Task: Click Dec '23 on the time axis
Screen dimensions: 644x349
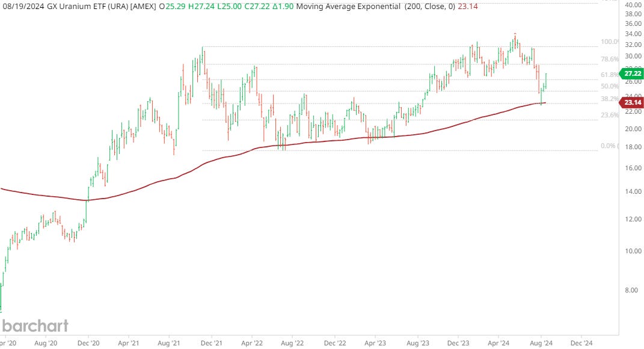Action: click(x=458, y=343)
